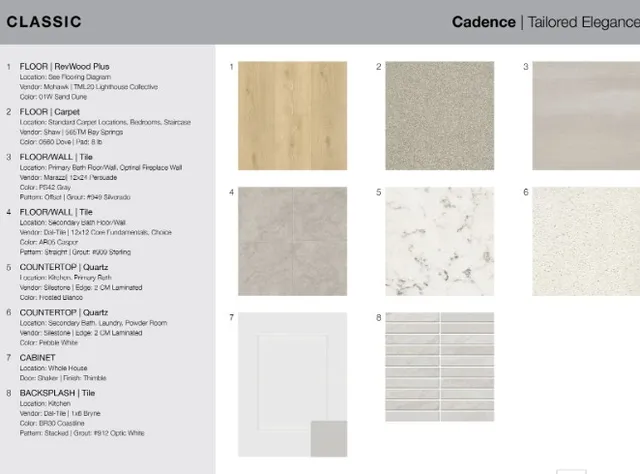
Task: Select the speckled carpet sample swatch
Action: click(x=440, y=116)
